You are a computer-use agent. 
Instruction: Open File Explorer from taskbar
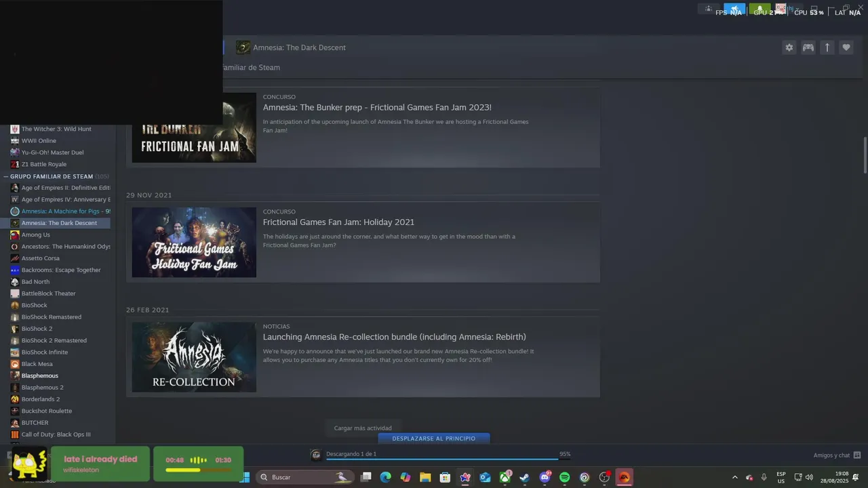(425, 477)
